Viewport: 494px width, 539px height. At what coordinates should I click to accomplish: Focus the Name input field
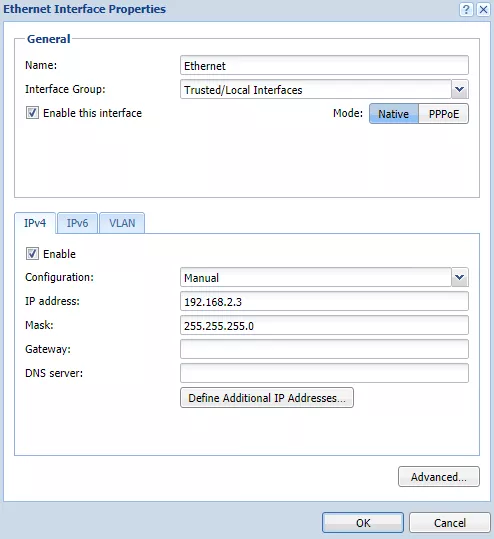tap(324, 65)
